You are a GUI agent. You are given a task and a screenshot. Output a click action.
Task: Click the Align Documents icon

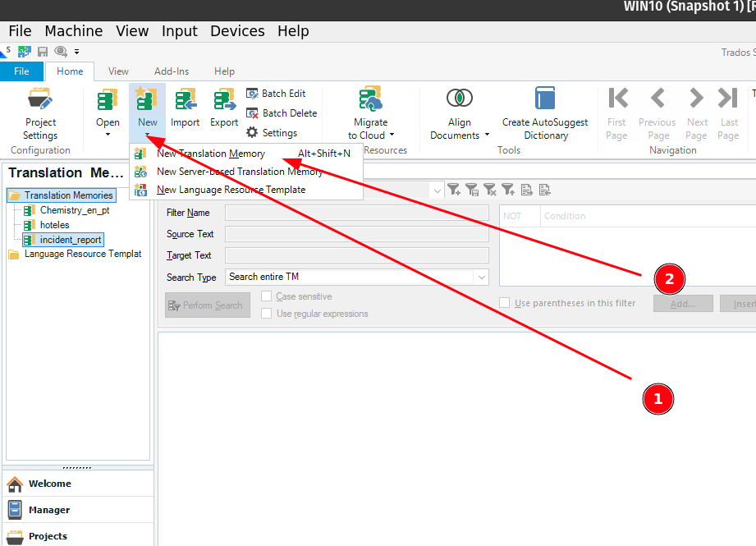click(460, 98)
